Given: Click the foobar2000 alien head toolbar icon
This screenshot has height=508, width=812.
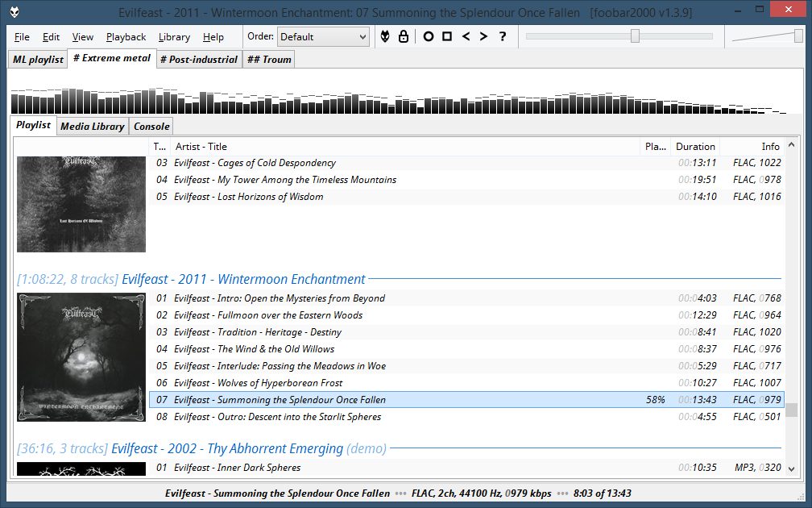Looking at the screenshot, I should 385,36.
